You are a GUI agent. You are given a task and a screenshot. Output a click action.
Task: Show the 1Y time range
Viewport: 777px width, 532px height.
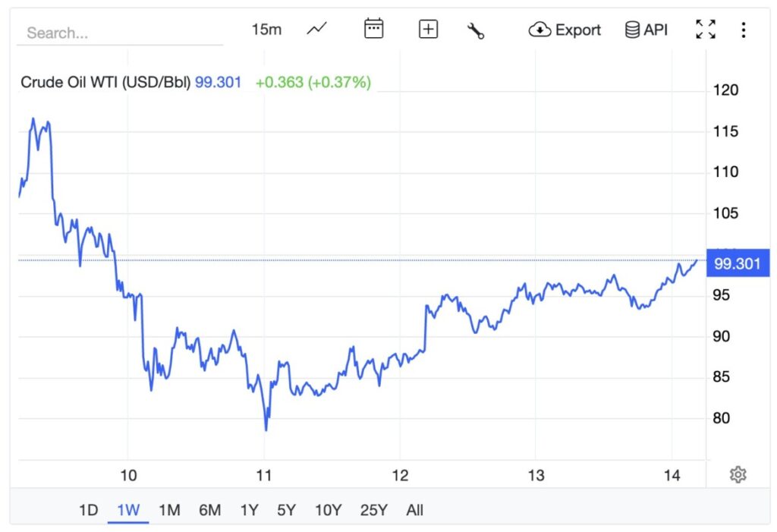click(x=249, y=510)
